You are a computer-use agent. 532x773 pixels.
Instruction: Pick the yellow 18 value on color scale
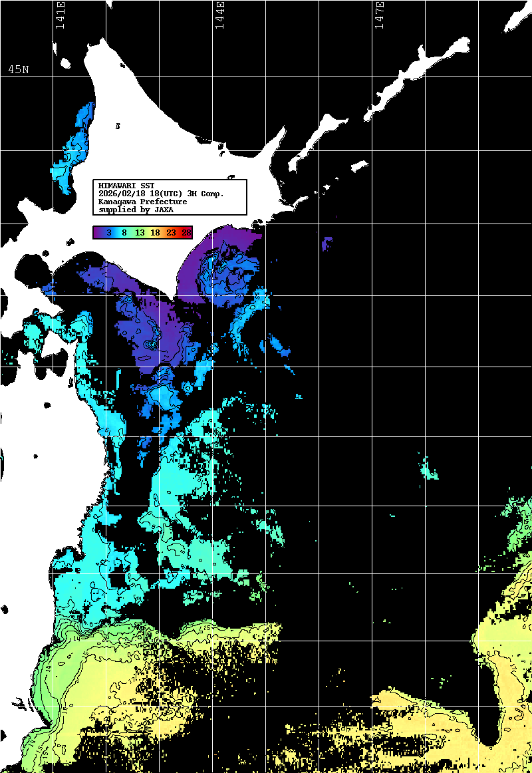tap(155, 232)
